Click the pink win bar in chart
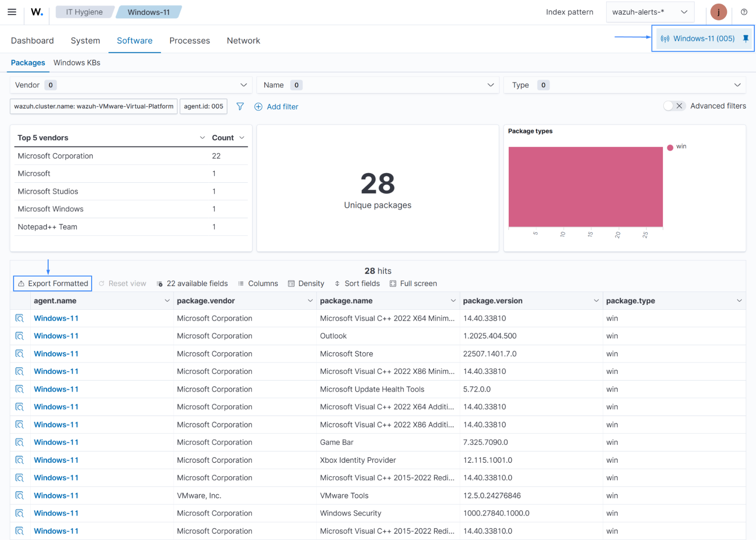The image size is (756, 540). click(x=585, y=187)
